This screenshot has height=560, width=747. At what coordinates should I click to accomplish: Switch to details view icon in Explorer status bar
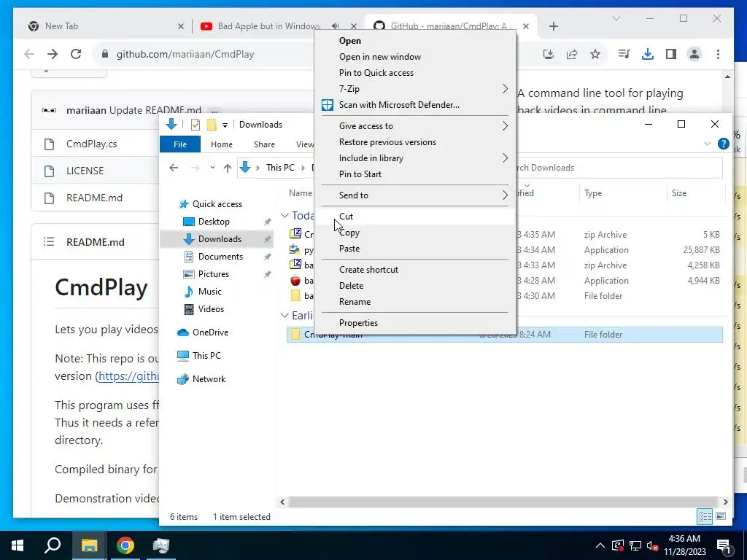pos(705,516)
